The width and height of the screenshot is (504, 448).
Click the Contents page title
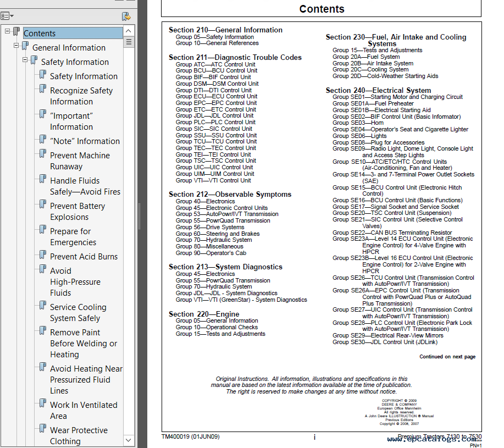click(322, 9)
